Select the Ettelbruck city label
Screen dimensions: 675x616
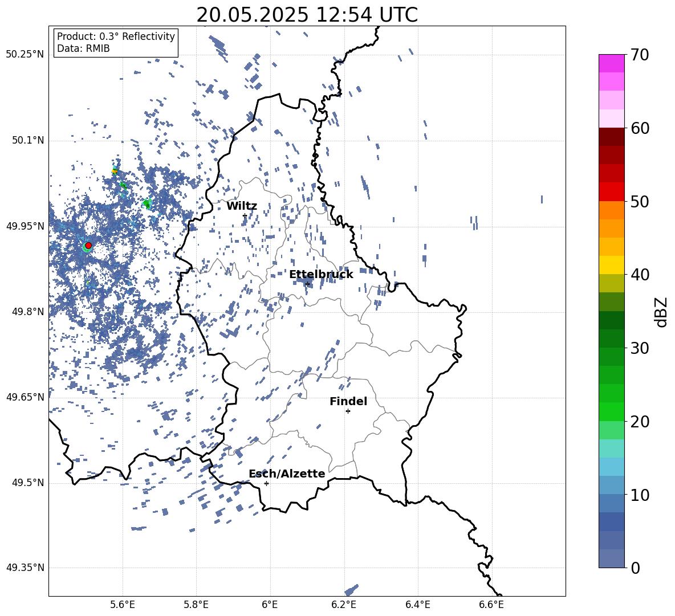321,275
